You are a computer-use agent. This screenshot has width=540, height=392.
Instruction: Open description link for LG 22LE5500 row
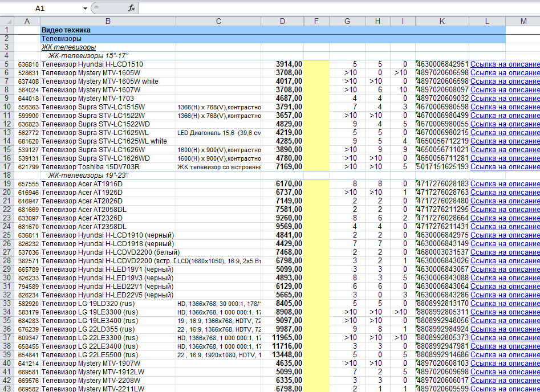(x=505, y=354)
